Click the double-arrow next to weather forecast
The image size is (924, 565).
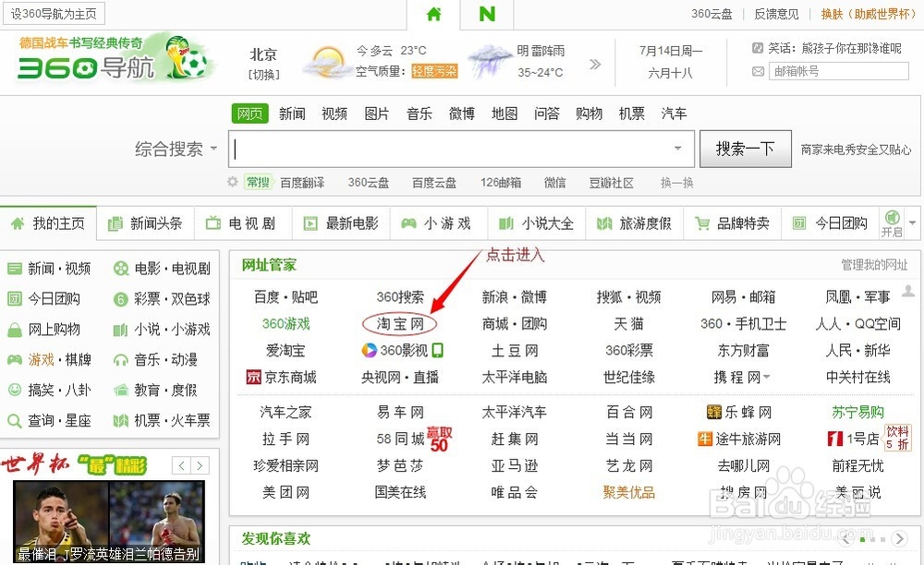[595, 64]
